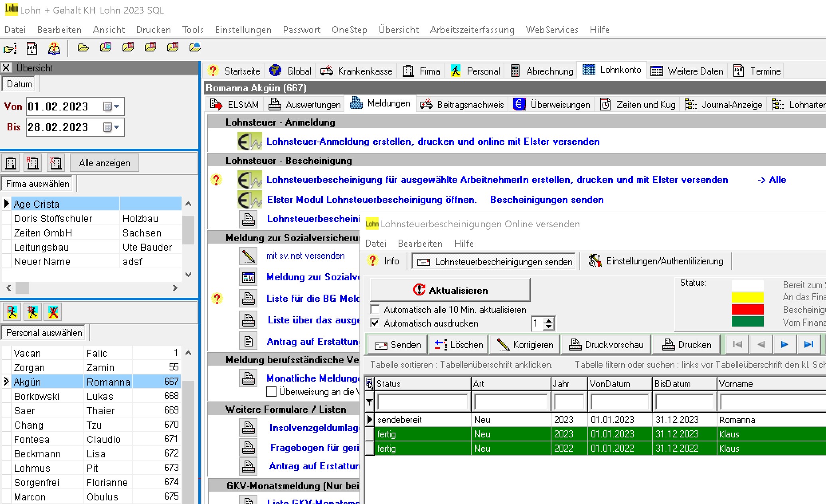Screen dimensions: 826x504
Task: Click the first building icon above Firma auswählen
Action: click(x=11, y=163)
